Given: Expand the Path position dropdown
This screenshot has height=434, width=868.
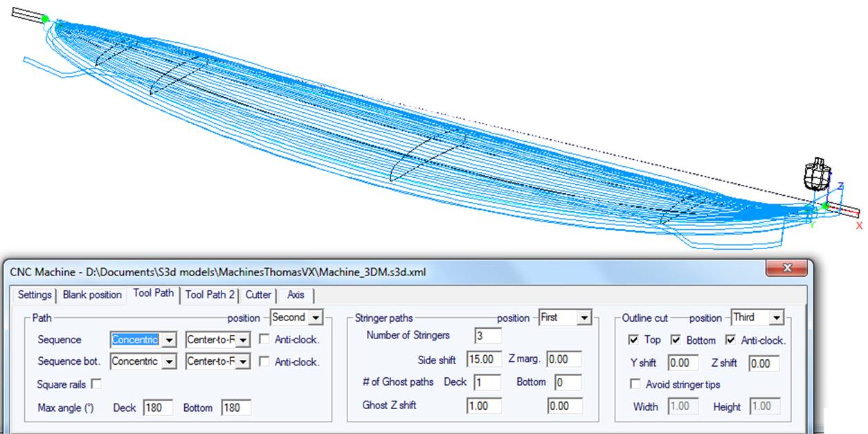Looking at the screenshot, I should pyautogui.click(x=316, y=318).
